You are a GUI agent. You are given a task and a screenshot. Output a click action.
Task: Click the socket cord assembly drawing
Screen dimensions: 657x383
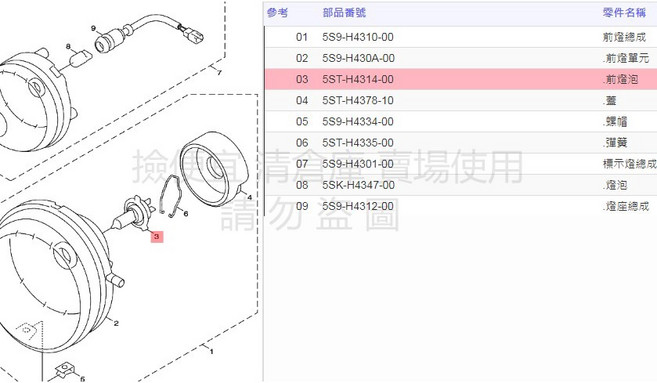click(149, 34)
